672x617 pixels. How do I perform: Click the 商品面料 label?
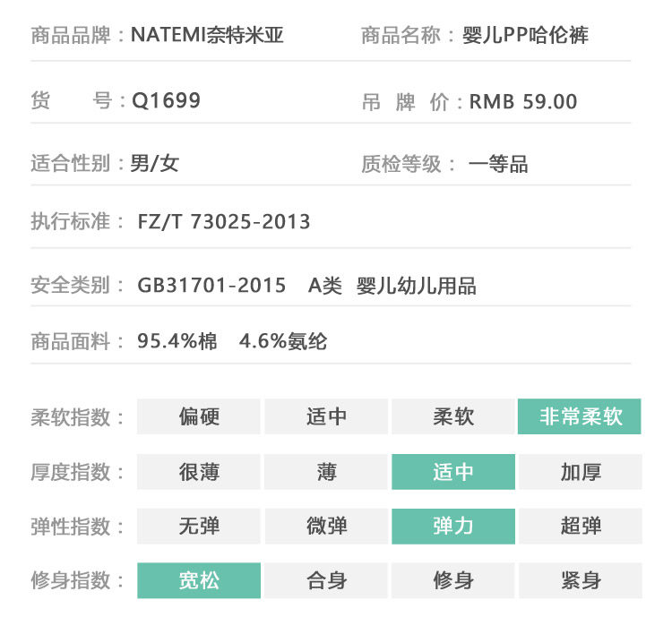71,341
